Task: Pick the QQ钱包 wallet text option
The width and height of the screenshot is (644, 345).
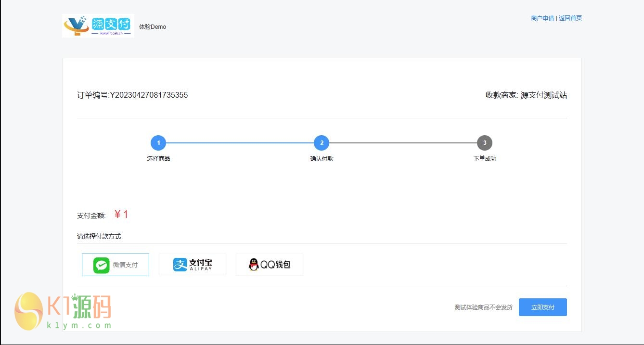Action: click(275, 265)
